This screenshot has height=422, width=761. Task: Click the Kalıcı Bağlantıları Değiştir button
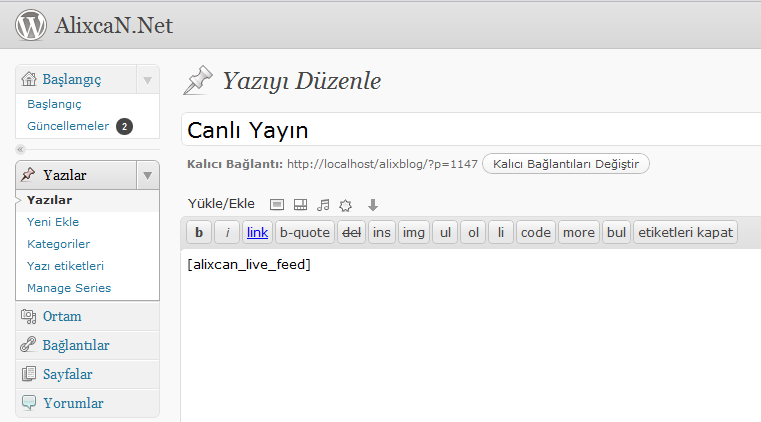pyautogui.click(x=566, y=164)
